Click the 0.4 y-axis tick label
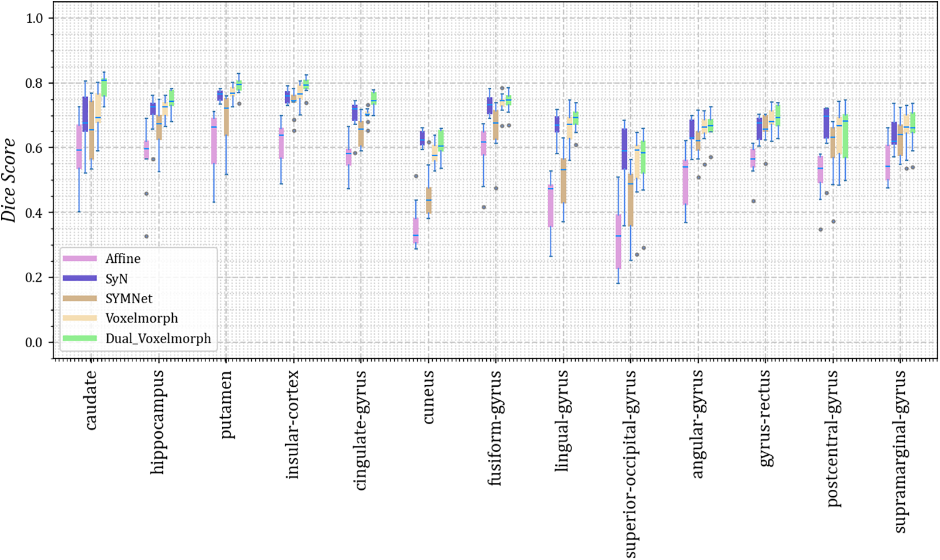Image resolution: width=940 pixels, height=560 pixels. 35,212
